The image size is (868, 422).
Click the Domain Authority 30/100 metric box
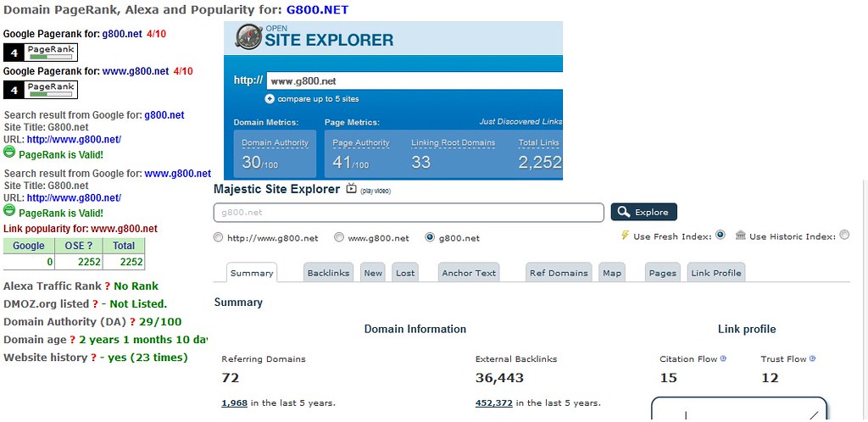point(275,153)
